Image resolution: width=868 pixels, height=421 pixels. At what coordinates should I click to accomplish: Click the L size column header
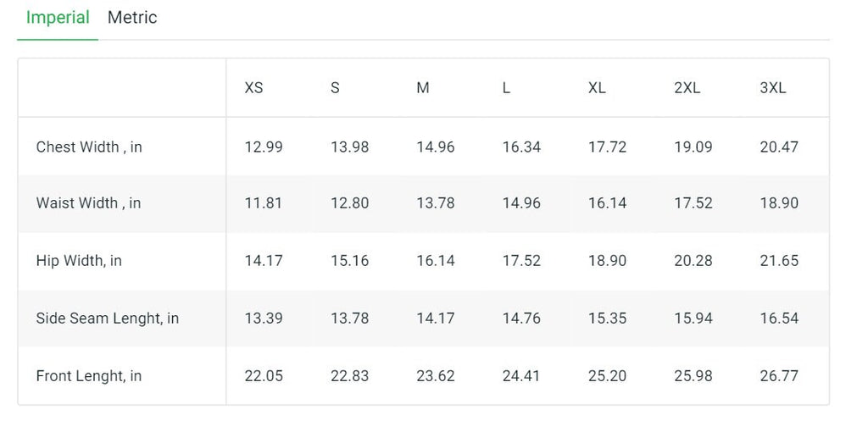506,88
